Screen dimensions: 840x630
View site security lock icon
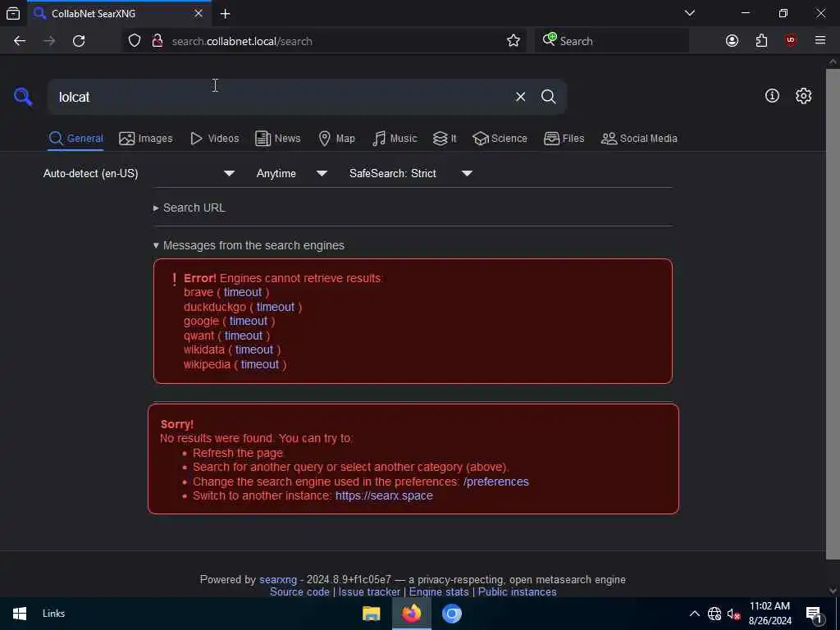157,41
